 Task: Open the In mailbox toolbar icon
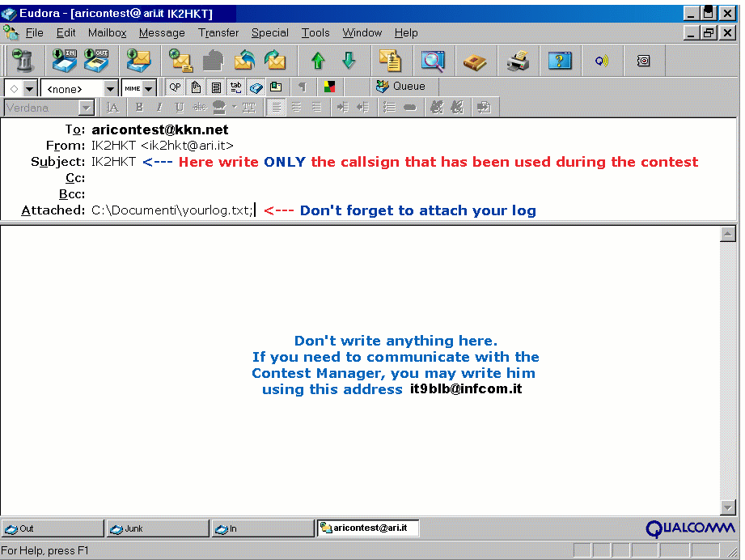click(x=64, y=61)
